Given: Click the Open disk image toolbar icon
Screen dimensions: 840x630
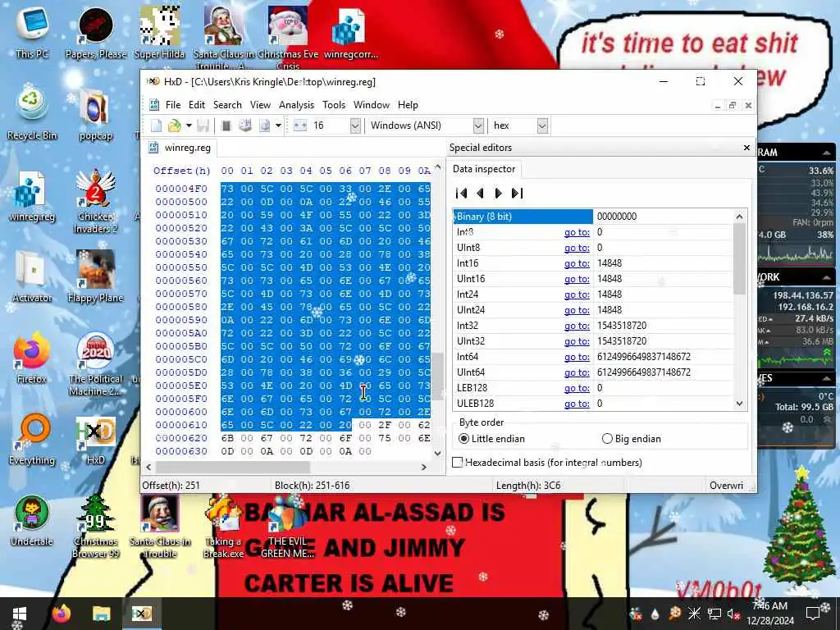Looking at the screenshot, I should (265, 126).
